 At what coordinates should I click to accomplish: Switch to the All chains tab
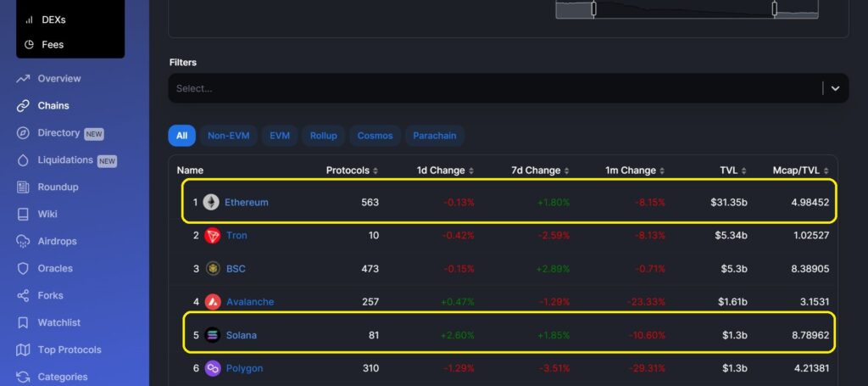point(181,136)
